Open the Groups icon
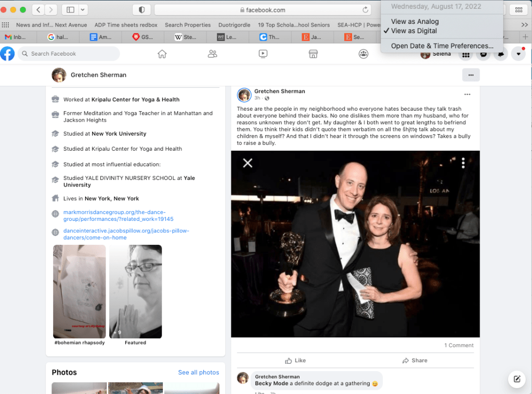 point(364,54)
